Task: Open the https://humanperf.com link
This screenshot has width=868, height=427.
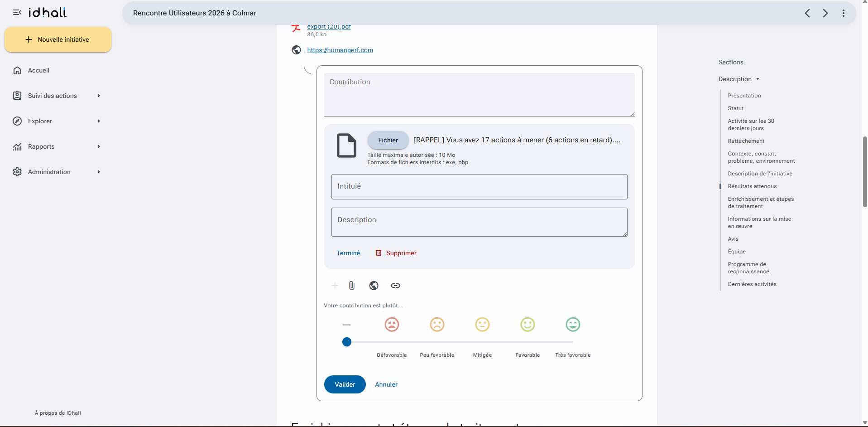Action: point(340,50)
